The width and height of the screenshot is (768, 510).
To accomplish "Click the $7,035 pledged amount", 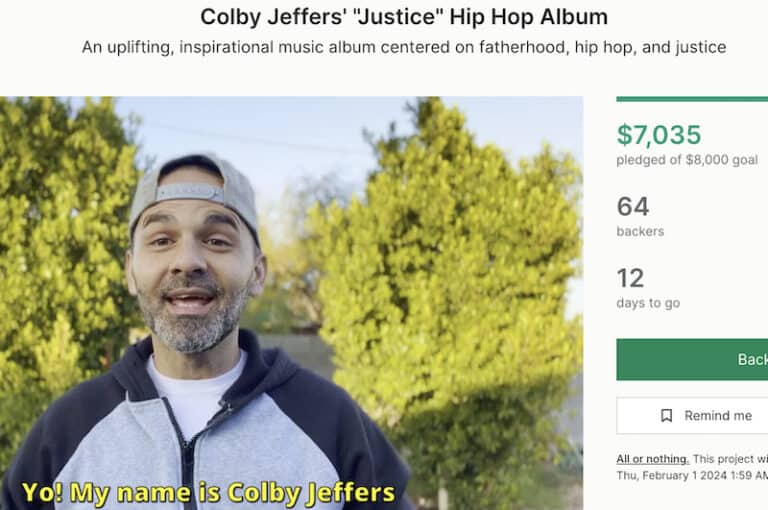I will coord(659,135).
